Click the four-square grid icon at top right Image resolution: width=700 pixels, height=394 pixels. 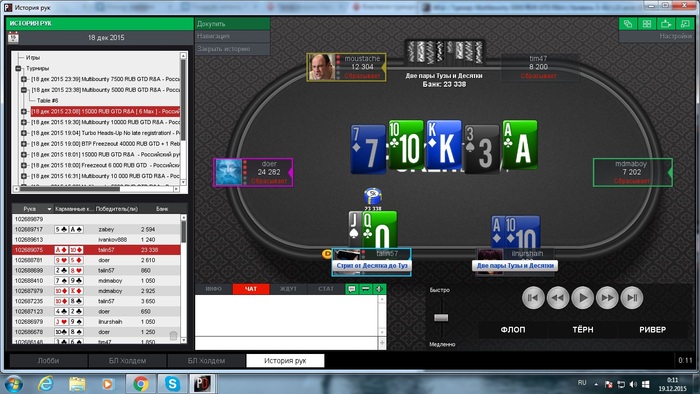(646, 24)
